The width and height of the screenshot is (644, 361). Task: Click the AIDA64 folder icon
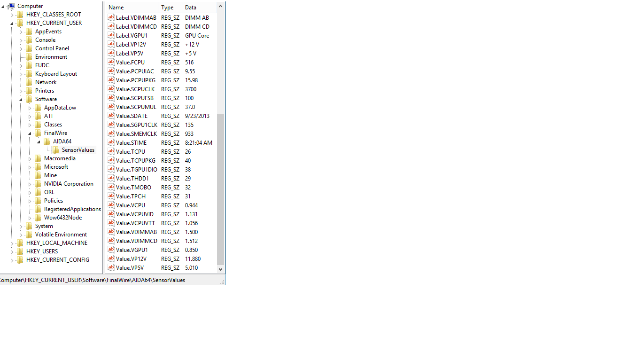pyautogui.click(x=47, y=141)
